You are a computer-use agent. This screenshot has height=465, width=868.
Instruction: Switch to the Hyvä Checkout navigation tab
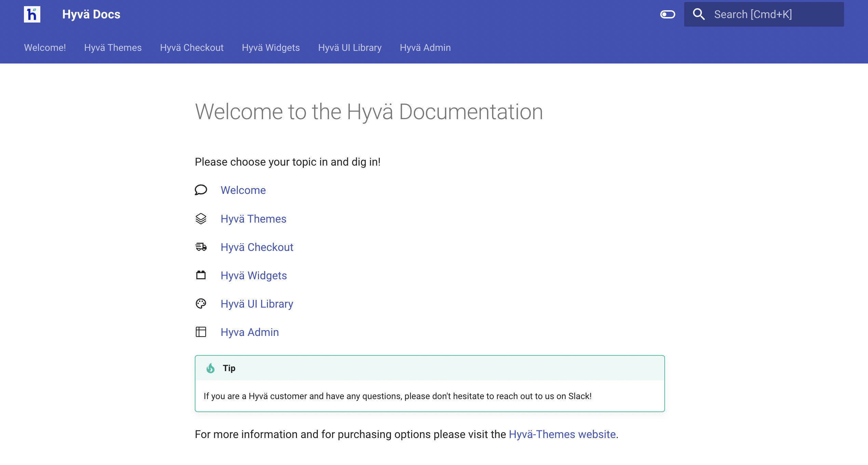[x=192, y=48]
